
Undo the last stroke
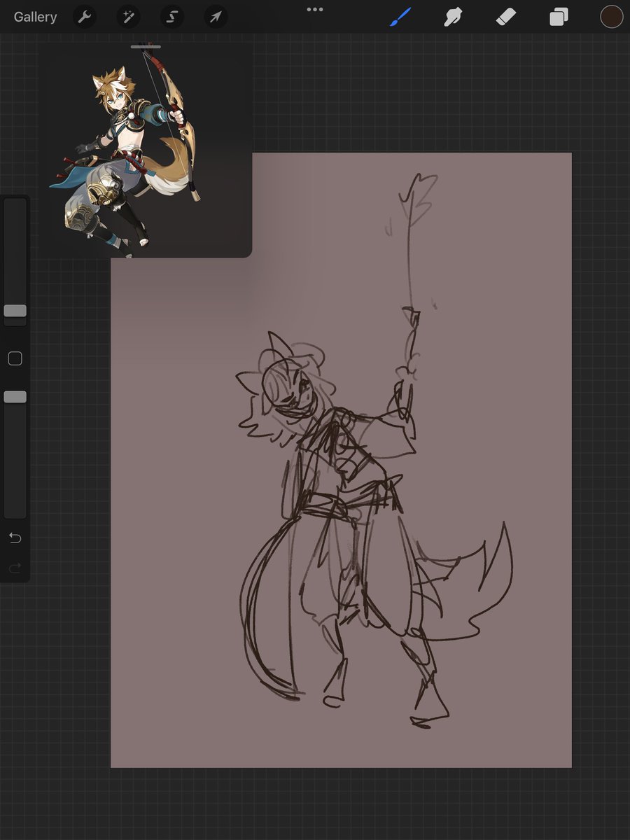[15, 538]
